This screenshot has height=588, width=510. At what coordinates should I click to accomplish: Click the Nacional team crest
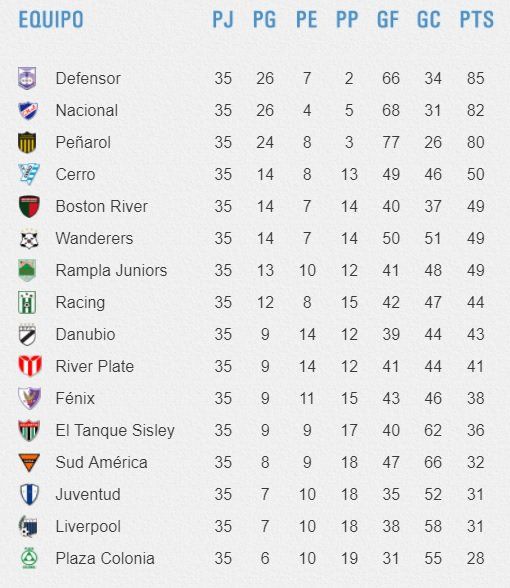pyautogui.click(x=28, y=111)
